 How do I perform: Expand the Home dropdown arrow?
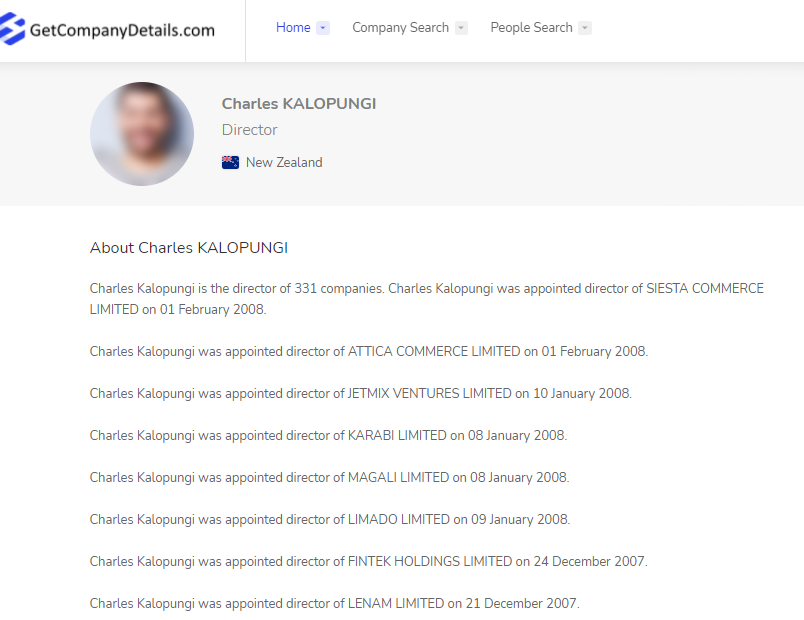pyautogui.click(x=323, y=28)
